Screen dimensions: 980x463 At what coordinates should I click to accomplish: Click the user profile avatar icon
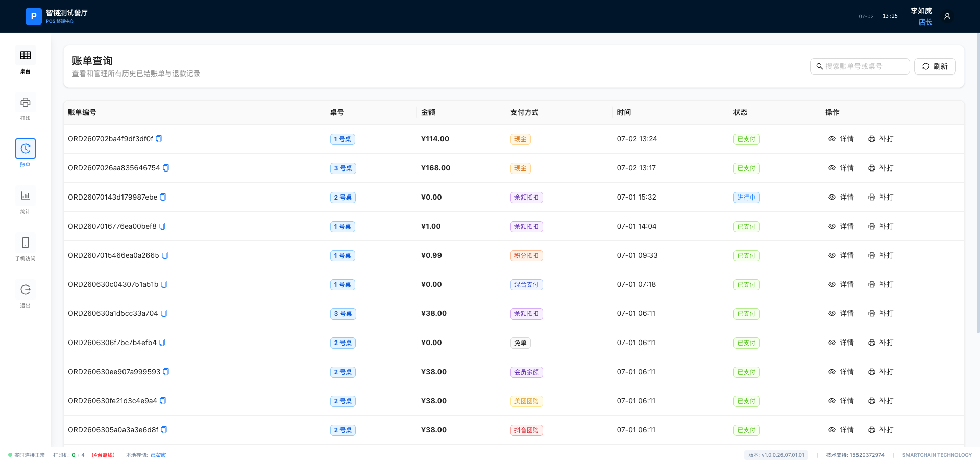947,16
